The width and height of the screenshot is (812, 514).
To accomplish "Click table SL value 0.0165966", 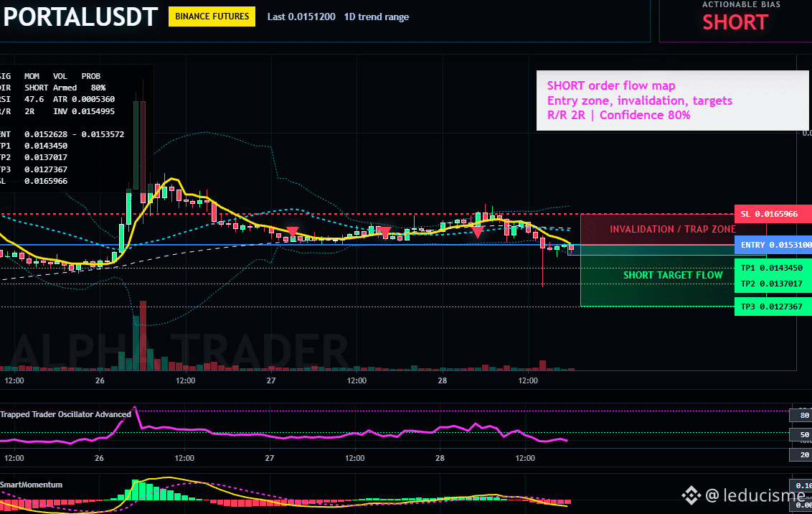I will tap(46, 181).
